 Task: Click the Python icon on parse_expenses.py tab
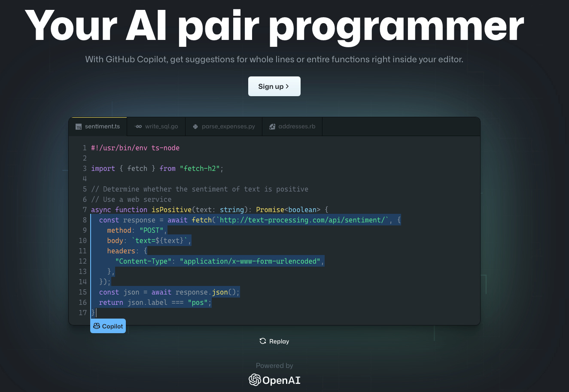(195, 127)
